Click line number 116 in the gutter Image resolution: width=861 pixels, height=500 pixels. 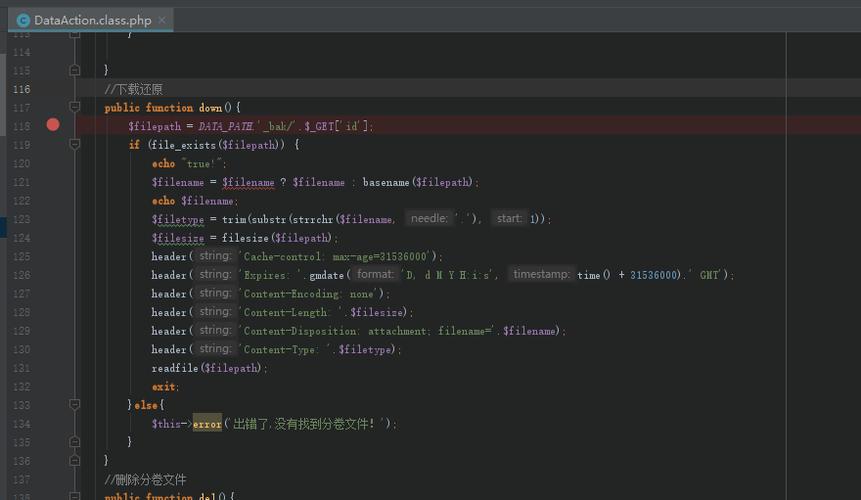(x=21, y=89)
